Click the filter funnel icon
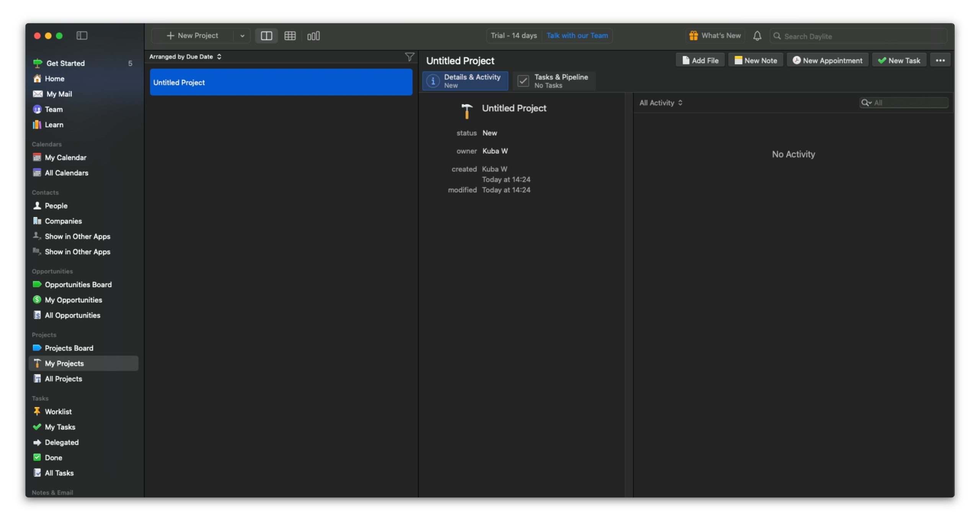The height and width of the screenshot is (523, 980). point(409,57)
